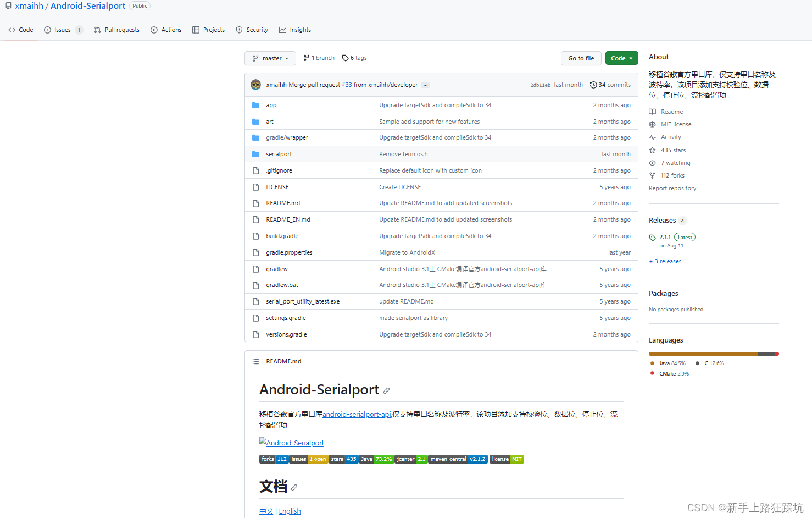Click the forks 112 badge
The image size is (812, 518).
(274, 459)
